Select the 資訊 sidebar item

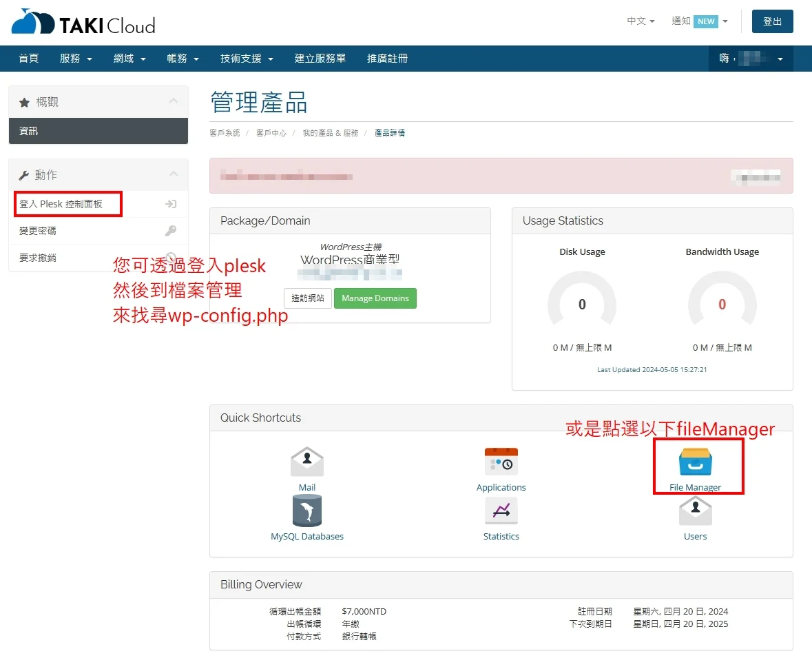[x=98, y=131]
